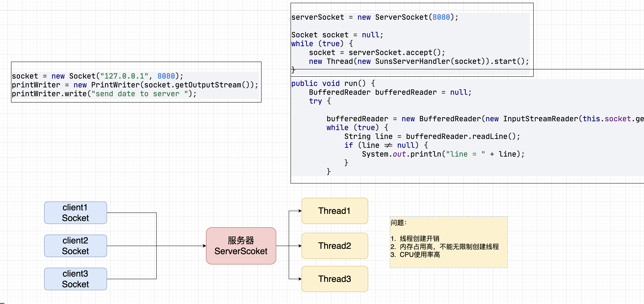Select the Thread2 yellow box
This screenshot has height=304, width=644.
[335, 246]
